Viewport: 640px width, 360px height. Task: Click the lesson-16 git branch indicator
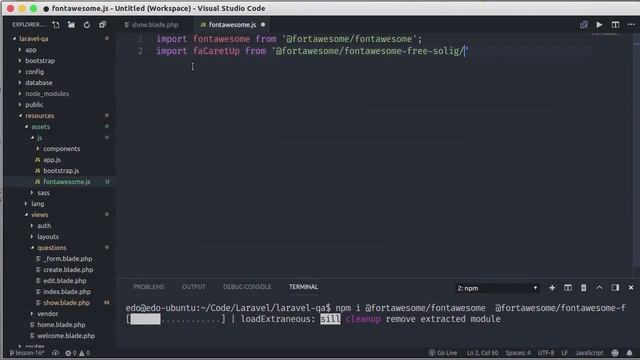point(27,353)
